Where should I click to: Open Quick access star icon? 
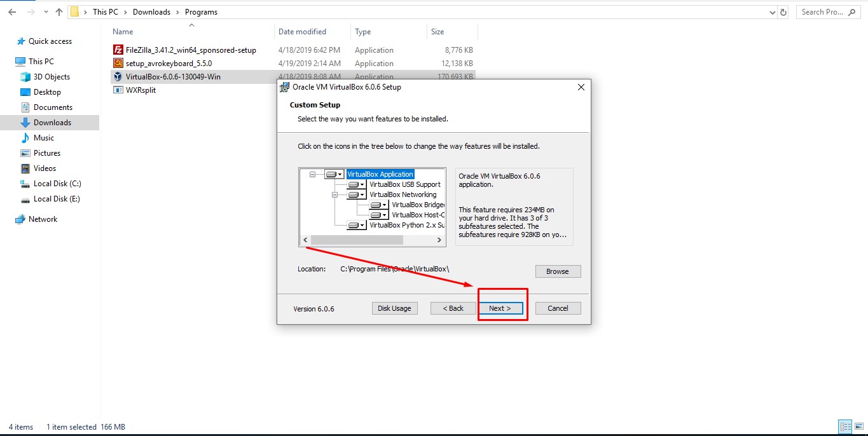pos(21,41)
